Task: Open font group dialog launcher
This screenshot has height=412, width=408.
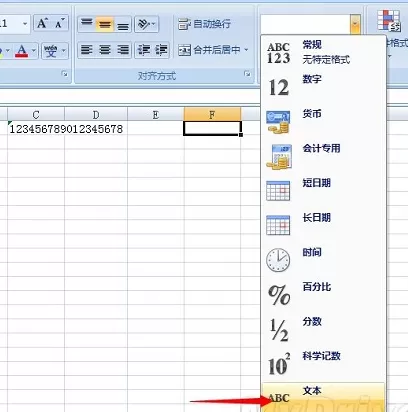Action: coord(65,74)
